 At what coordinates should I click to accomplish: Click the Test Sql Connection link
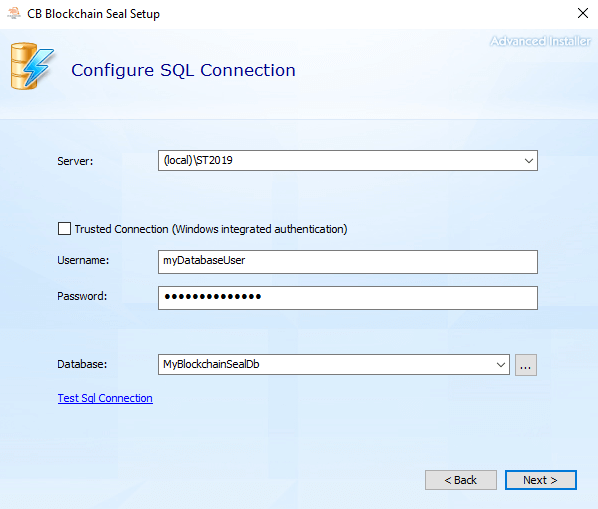(105, 398)
